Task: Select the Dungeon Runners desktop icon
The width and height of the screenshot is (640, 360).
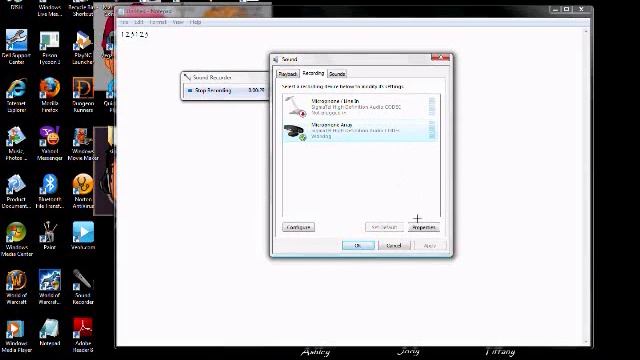Action: click(x=83, y=95)
